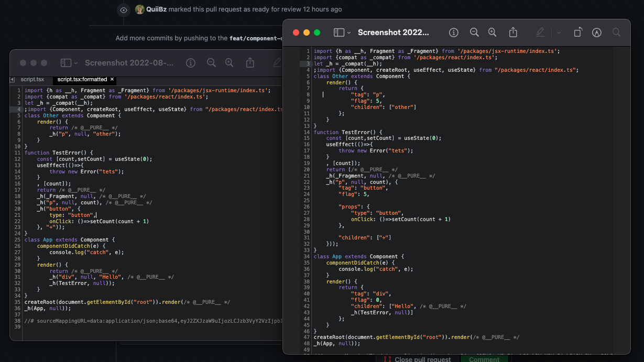Close the script.tsx:formatted tab with its x
The width and height of the screenshot is (644, 362).
[112, 80]
